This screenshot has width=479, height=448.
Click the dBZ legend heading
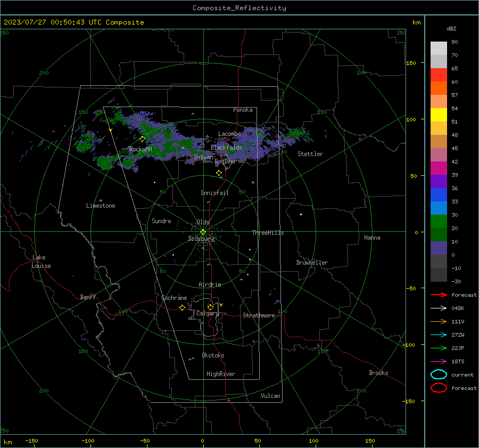click(x=451, y=28)
